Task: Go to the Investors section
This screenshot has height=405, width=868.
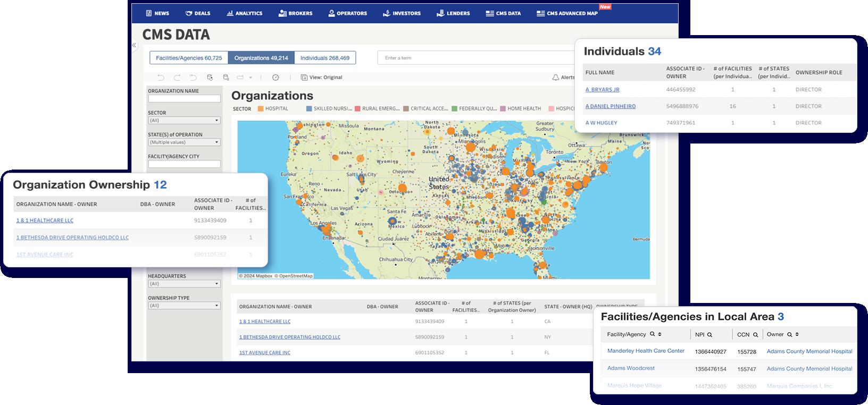Action: click(402, 13)
